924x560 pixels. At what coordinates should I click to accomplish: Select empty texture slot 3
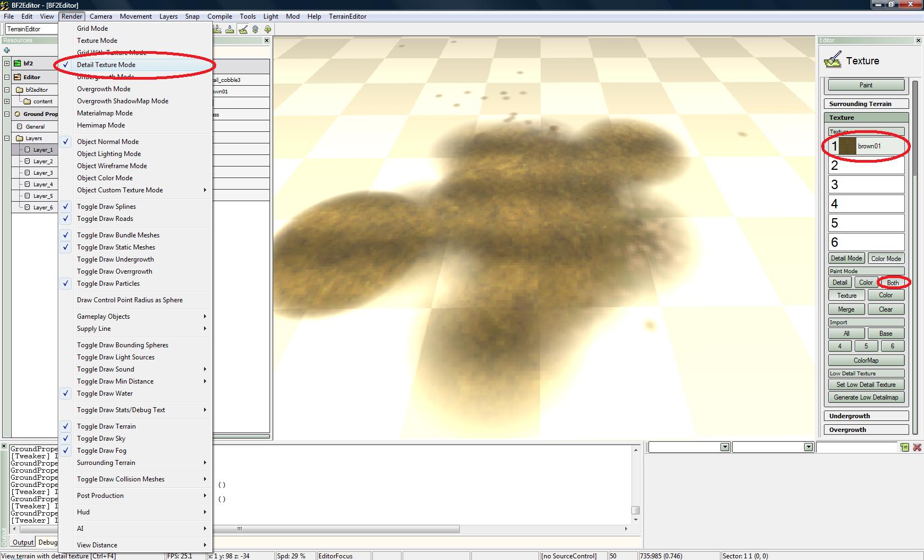(x=866, y=185)
